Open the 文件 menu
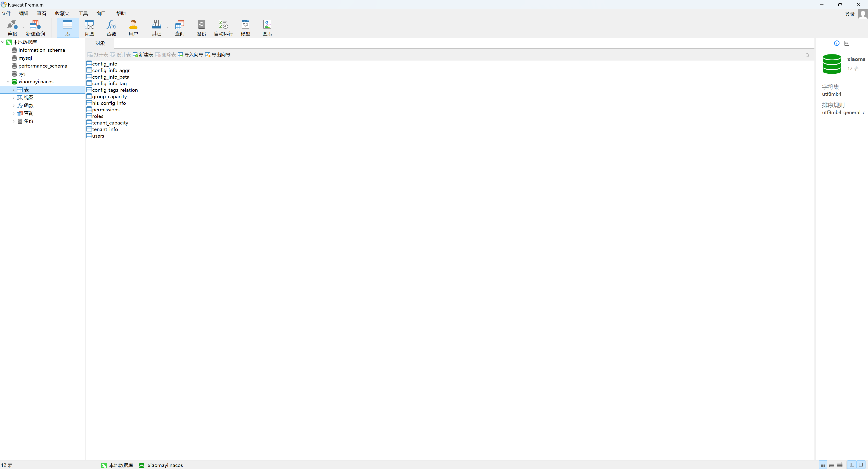Image resolution: width=868 pixels, height=469 pixels. [x=6, y=14]
